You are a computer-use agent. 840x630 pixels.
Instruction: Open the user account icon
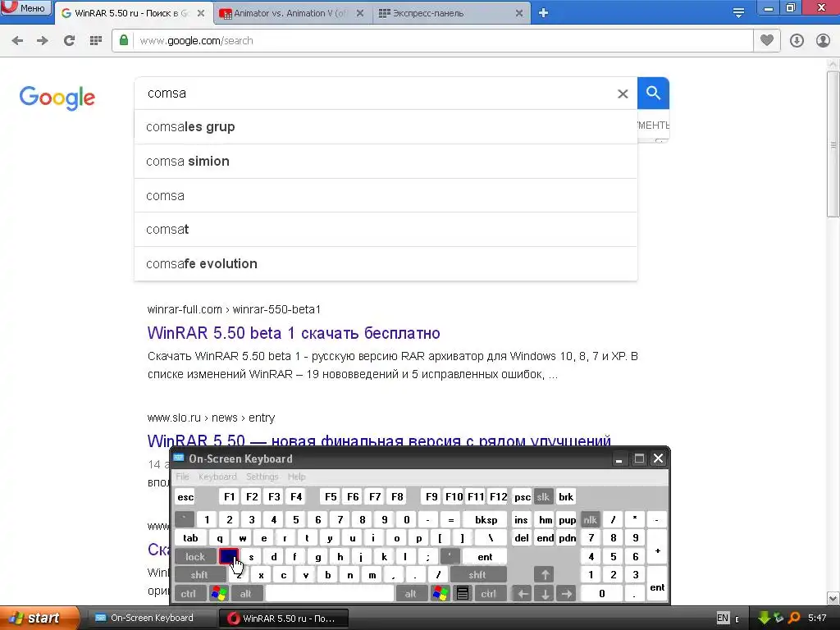[x=823, y=41]
